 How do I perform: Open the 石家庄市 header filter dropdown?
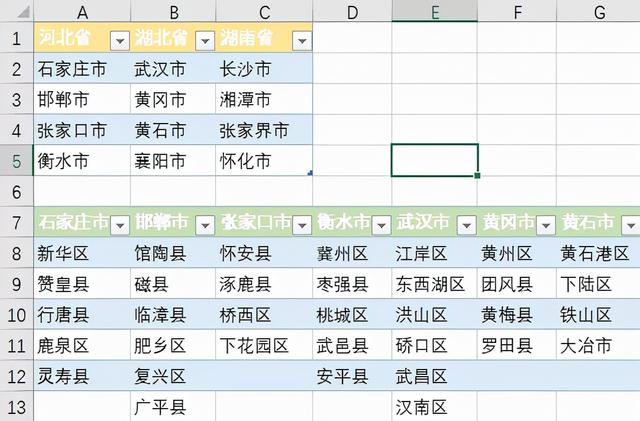click(120, 225)
